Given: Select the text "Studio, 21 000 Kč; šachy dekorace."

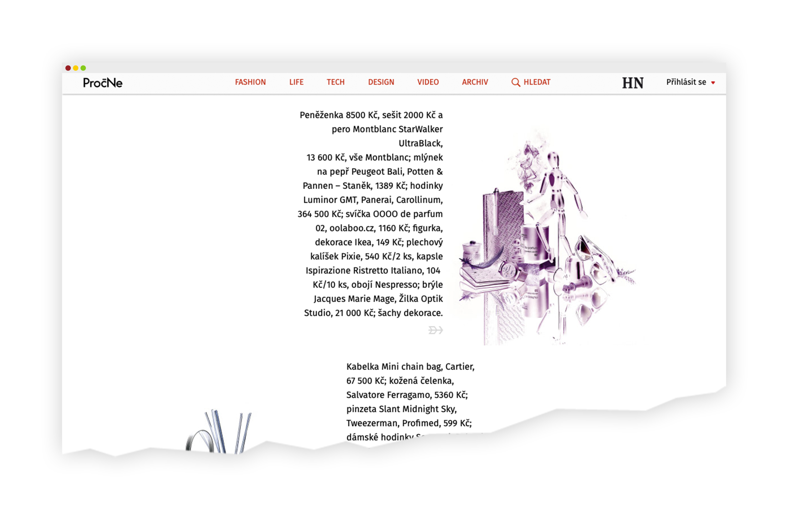Looking at the screenshot, I should pyautogui.click(x=373, y=313).
